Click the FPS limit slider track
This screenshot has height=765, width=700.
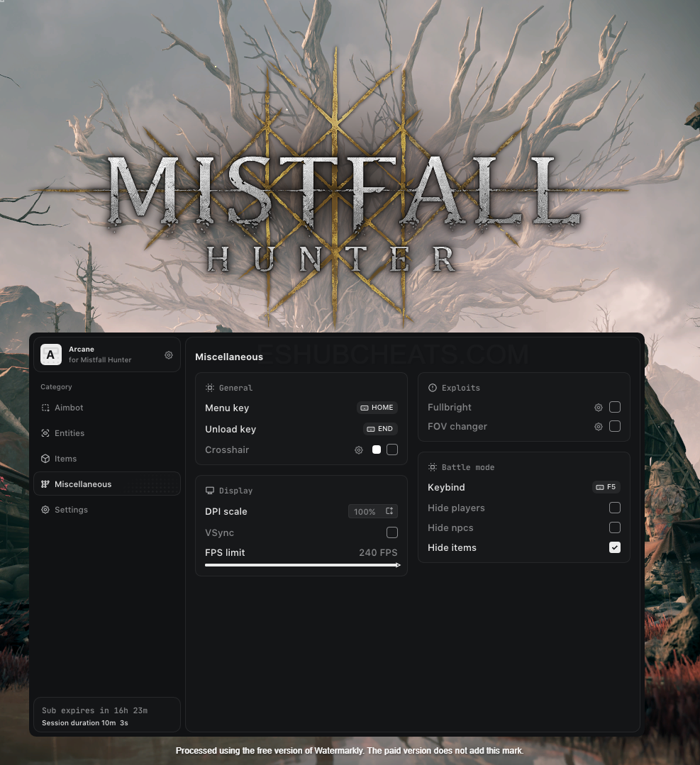pos(303,565)
